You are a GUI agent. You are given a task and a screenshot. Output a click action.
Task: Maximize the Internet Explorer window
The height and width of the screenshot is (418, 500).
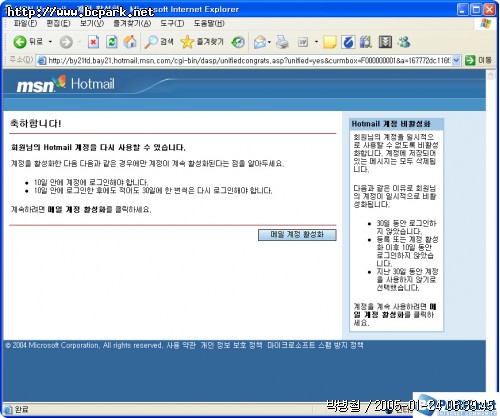[476, 9]
